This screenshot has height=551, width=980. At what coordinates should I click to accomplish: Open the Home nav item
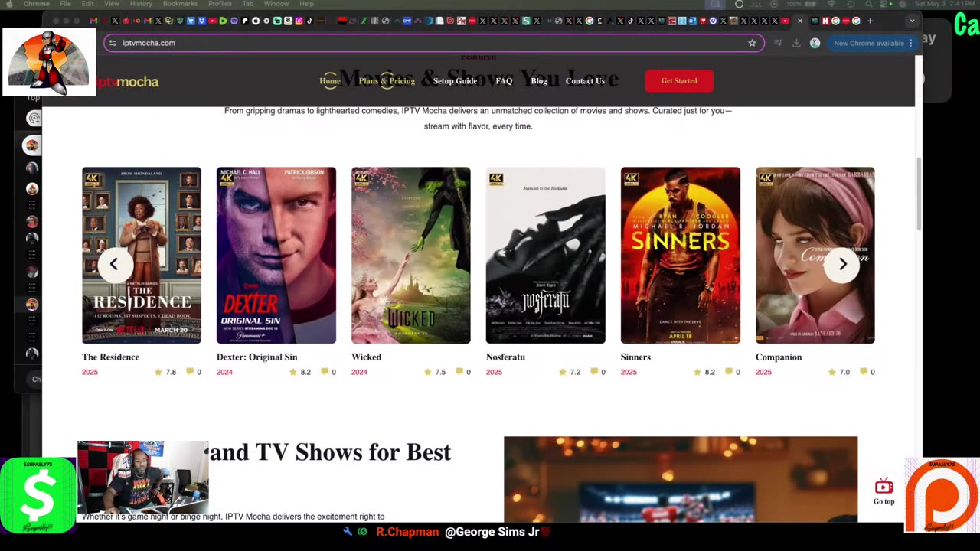point(330,81)
